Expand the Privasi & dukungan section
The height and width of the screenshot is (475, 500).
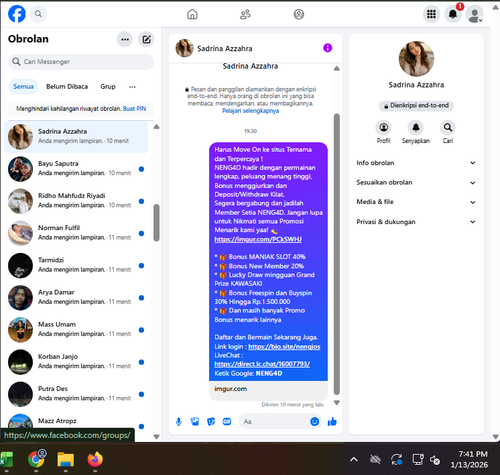pyautogui.click(x=416, y=222)
